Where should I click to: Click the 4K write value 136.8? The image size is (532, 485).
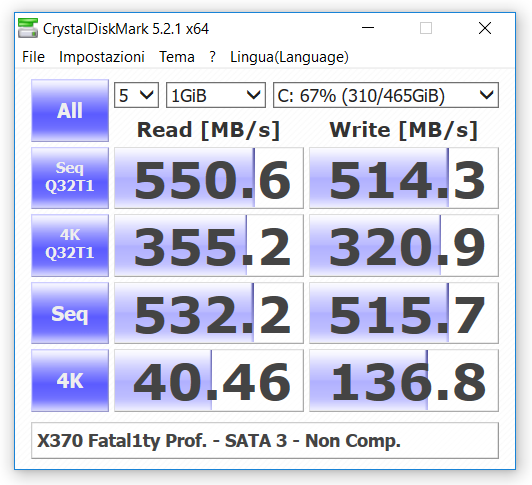point(404,380)
